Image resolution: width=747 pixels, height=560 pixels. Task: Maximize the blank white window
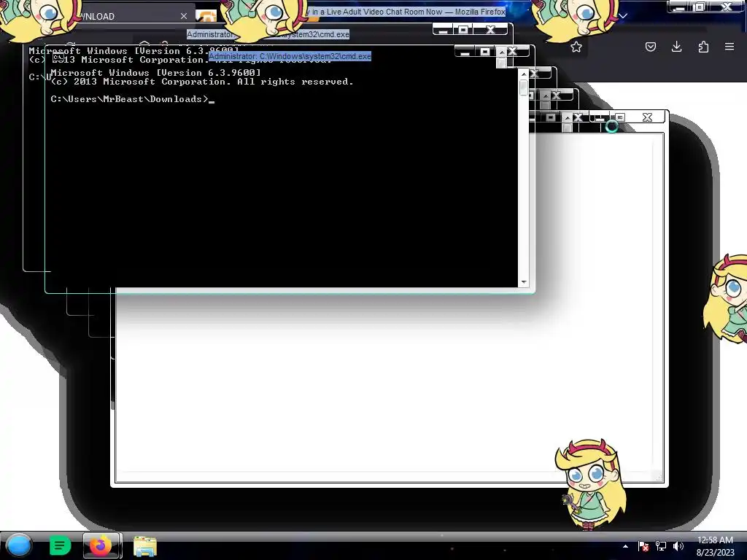[620, 117]
